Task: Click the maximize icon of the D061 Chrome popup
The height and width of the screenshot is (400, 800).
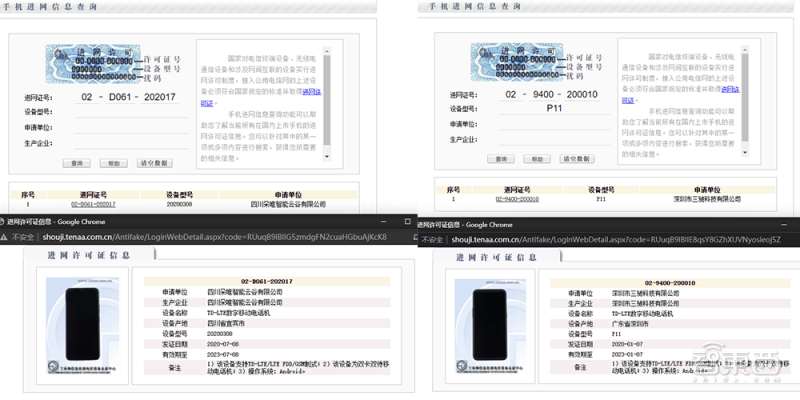Action: 407,221
